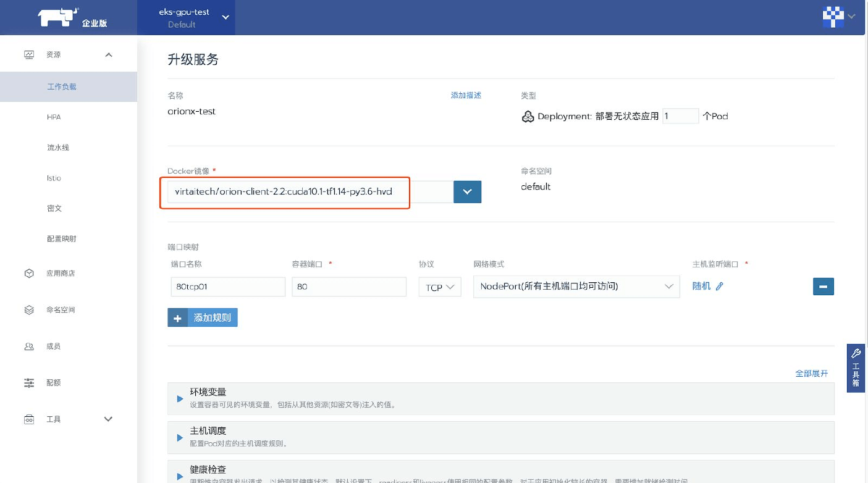Screen dimensions: 868x483
Task: Click the 全部展开 link
Action: [x=811, y=373]
